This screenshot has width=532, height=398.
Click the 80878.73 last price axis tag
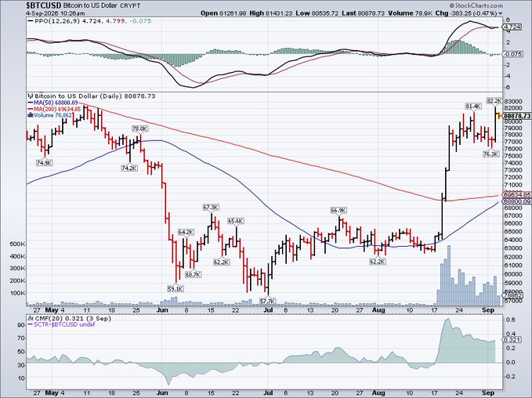517,116
